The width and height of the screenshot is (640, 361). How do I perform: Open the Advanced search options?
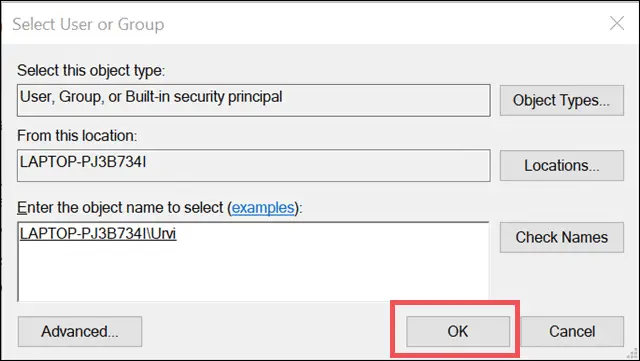coord(80,331)
